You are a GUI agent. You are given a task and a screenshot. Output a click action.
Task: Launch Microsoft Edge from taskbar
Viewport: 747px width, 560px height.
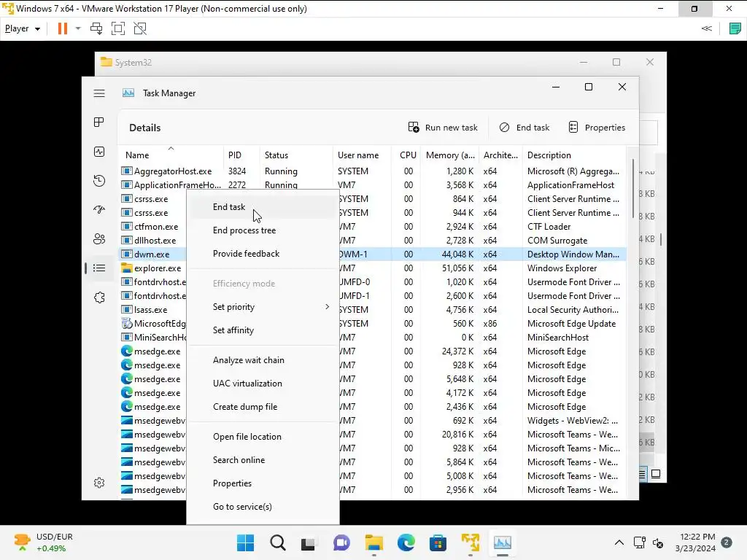tap(406, 542)
